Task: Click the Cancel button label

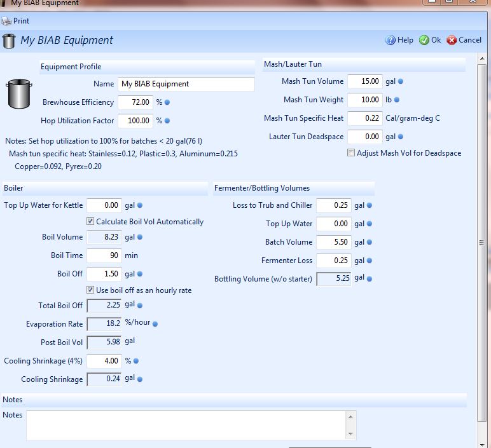Action: [470, 40]
